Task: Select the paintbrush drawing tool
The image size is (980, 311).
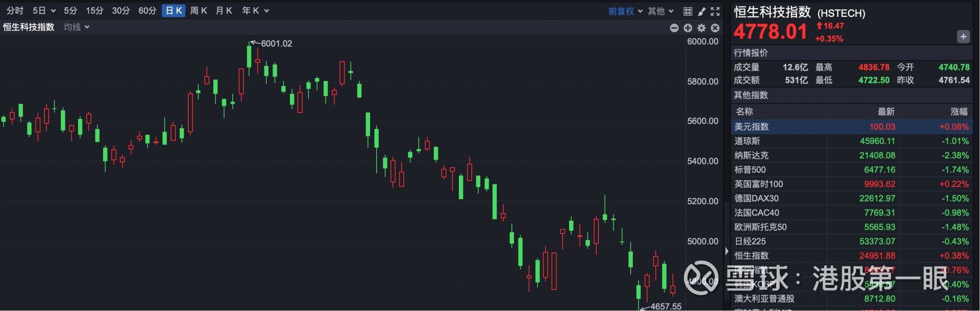Action: click(x=702, y=11)
